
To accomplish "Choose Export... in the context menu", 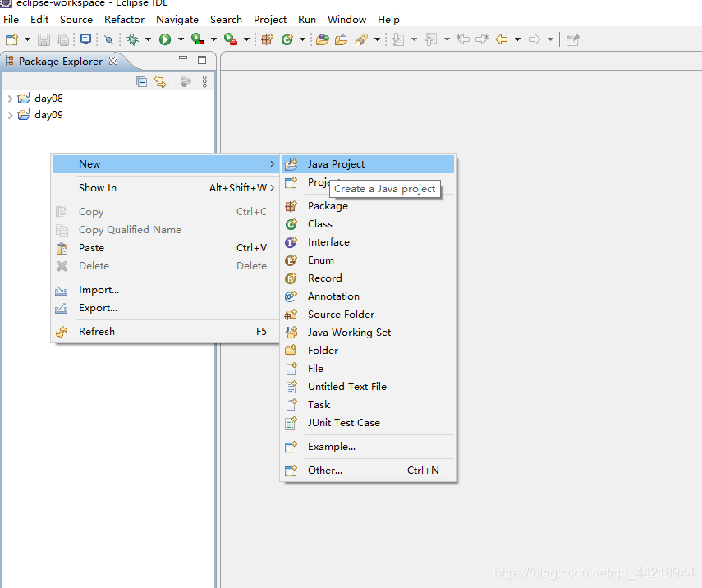I will (x=166, y=308).
